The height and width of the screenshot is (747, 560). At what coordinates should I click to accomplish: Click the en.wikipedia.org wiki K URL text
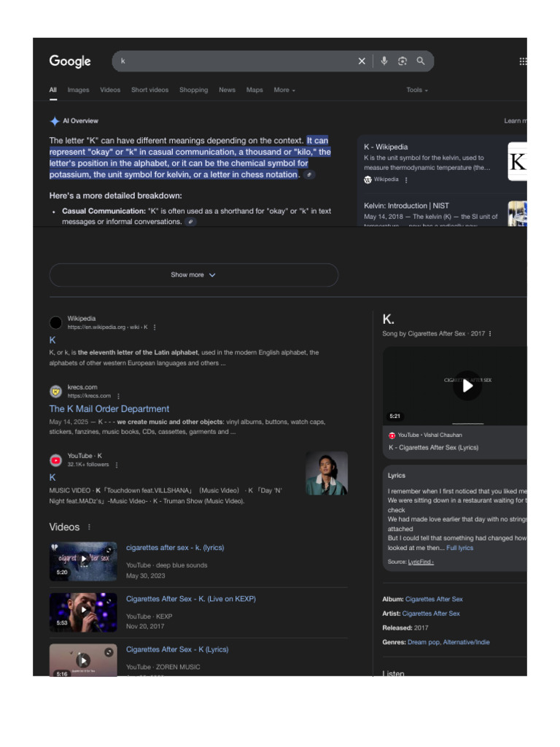click(x=108, y=328)
